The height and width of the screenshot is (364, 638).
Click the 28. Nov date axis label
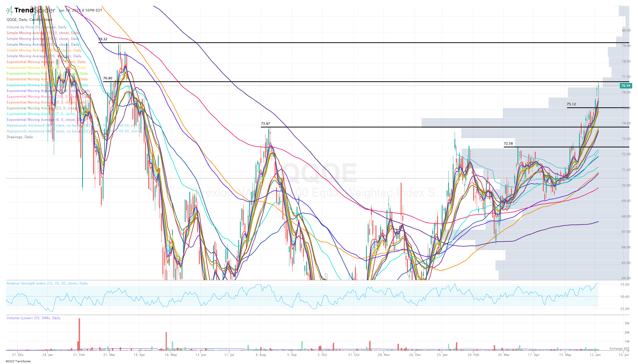pyautogui.click(x=384, y=355)
